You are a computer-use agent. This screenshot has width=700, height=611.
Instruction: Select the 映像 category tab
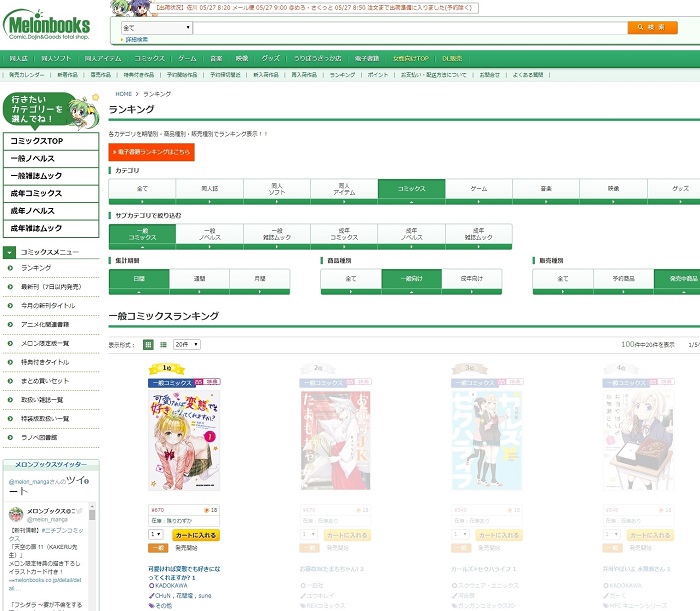point(613,191)
